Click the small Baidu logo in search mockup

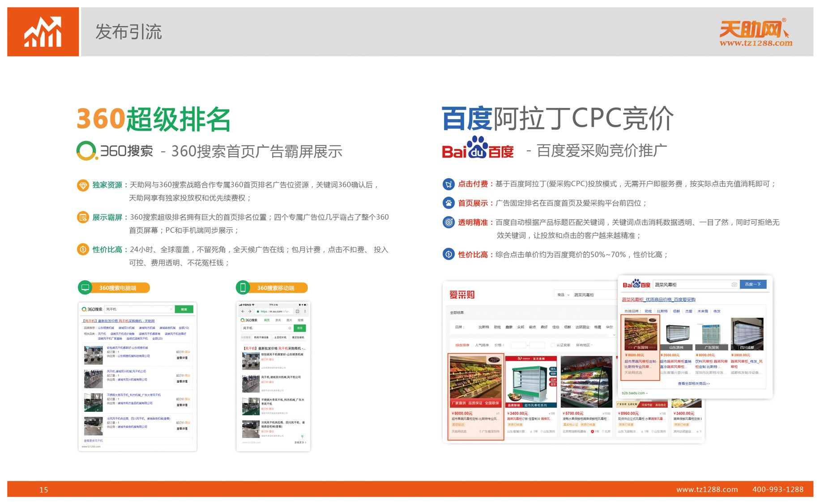[x=636, y=284]
